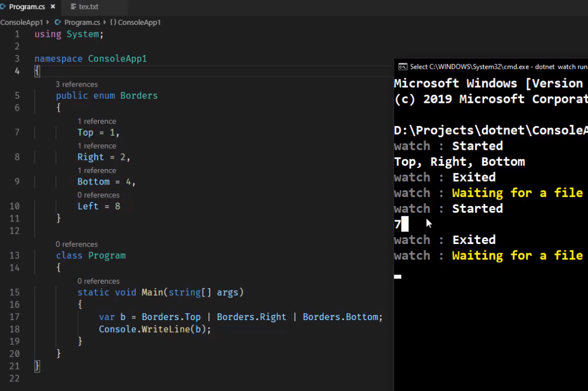Open "0 references" CodeLens above Left
The height and width of the screenshot is (391, 588).
pyautogui.click(x=98, y=195)
